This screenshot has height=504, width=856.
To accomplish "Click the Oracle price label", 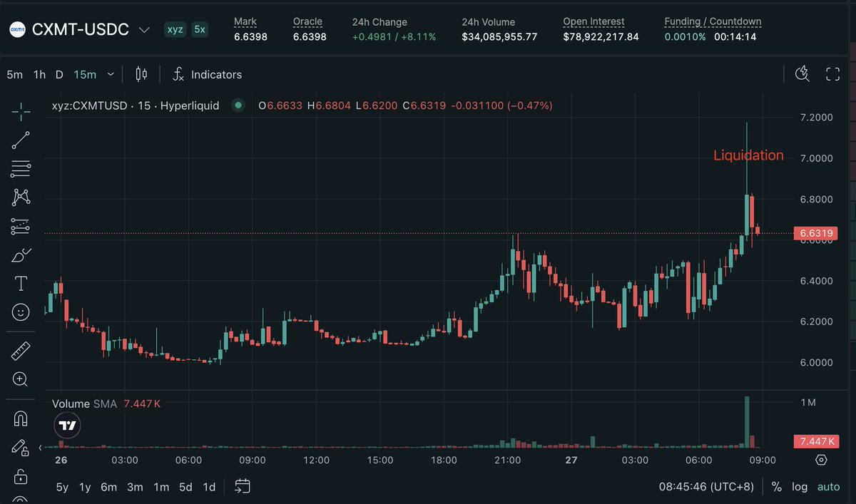I will point(307,21).
